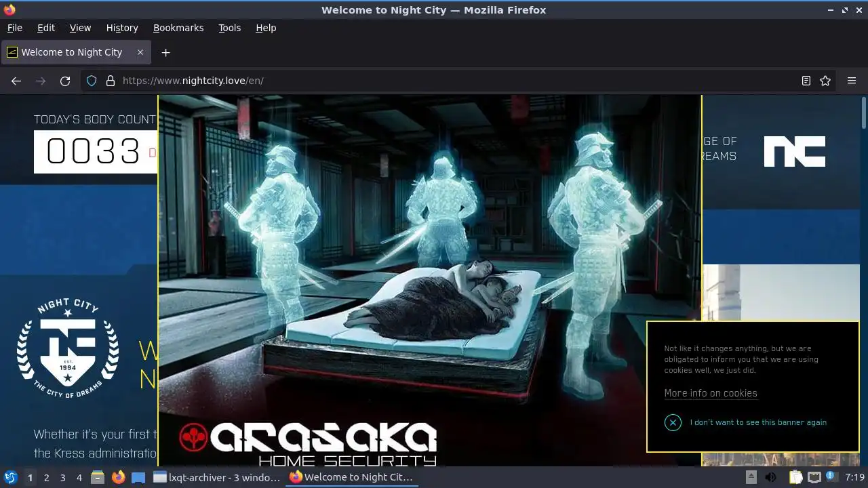
Task: Click "I don't want to see this banner again"
Action: (x=758, y=422)
